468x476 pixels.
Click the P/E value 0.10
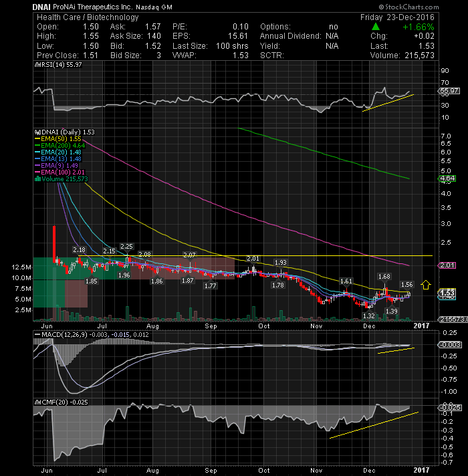click(241, 27)
